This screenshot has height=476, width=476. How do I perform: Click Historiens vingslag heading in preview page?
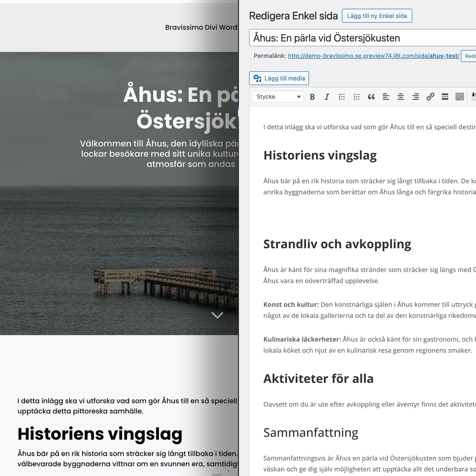[100, 434]
